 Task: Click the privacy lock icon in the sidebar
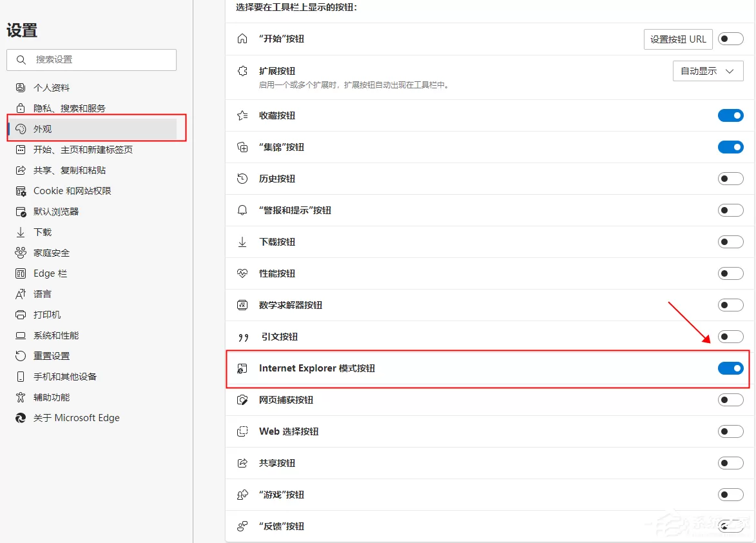click(20, 108)
